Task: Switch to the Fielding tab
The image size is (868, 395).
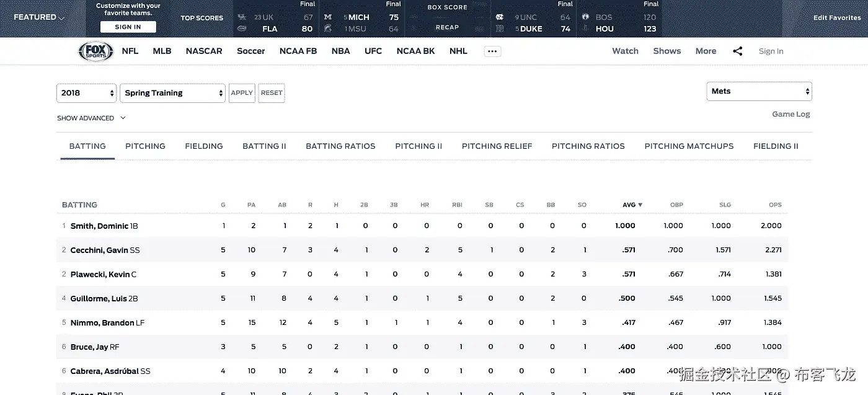Action: [x=203, y=146]
